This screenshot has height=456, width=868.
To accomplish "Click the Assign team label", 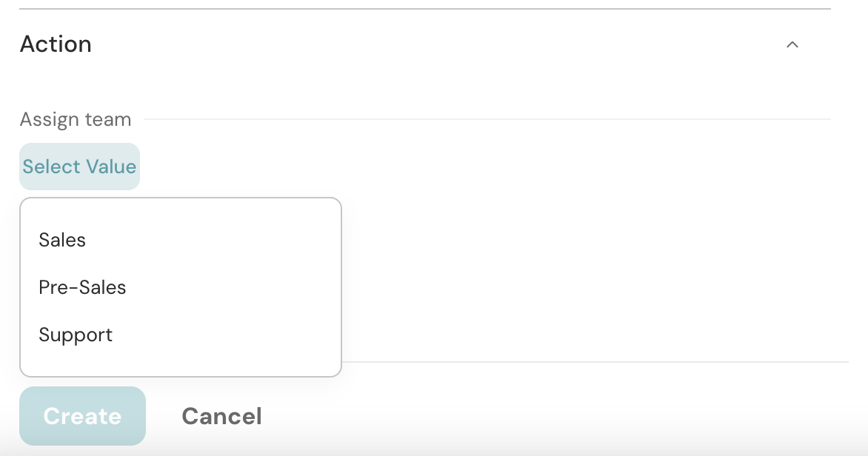I will tap(76, 119).
